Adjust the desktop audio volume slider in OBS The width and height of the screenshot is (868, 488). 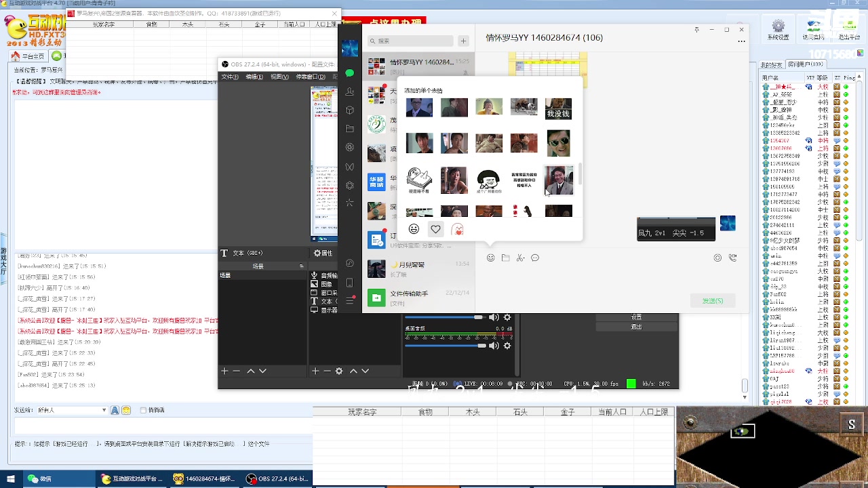pyautogui.click(x=445, y=346)
